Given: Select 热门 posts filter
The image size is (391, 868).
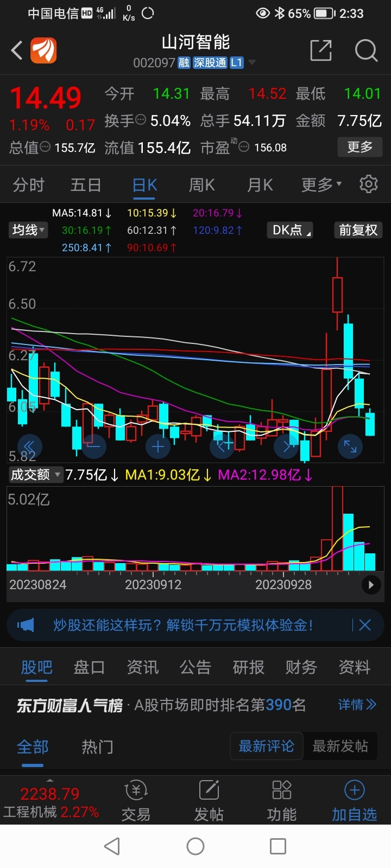Looking at the screenshot, I should click(x=98, y=747).
